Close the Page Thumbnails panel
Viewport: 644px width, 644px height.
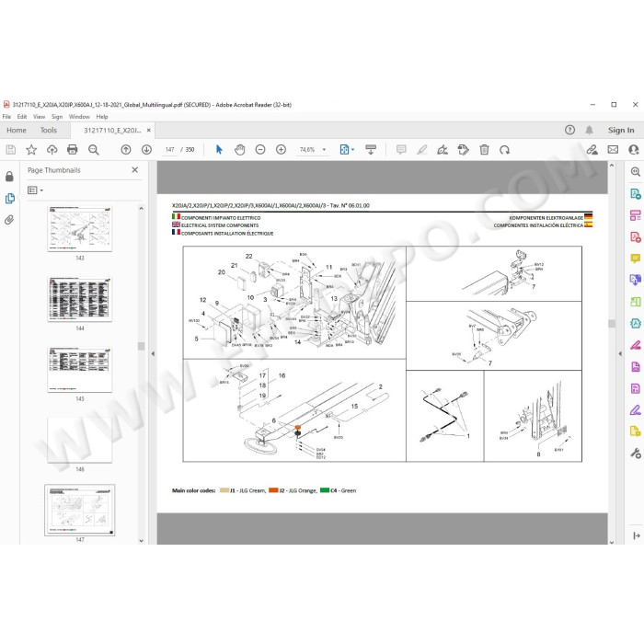pos(134,170)
